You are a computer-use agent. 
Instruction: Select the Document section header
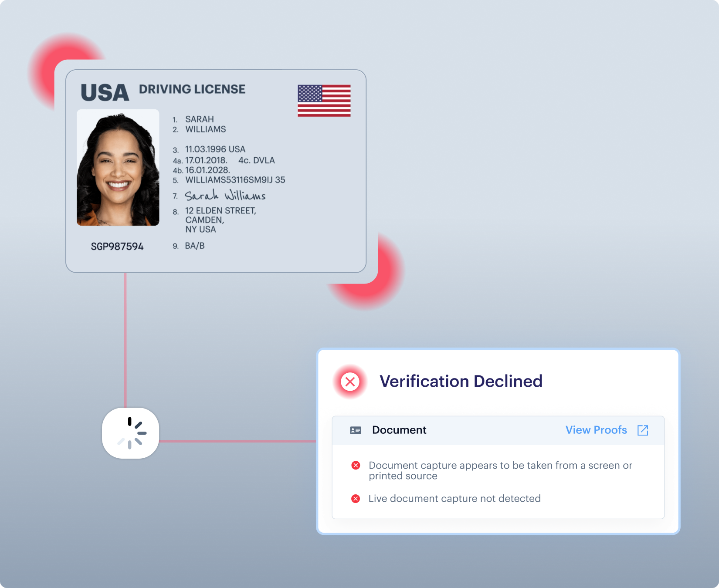click(x=498, y=430)
